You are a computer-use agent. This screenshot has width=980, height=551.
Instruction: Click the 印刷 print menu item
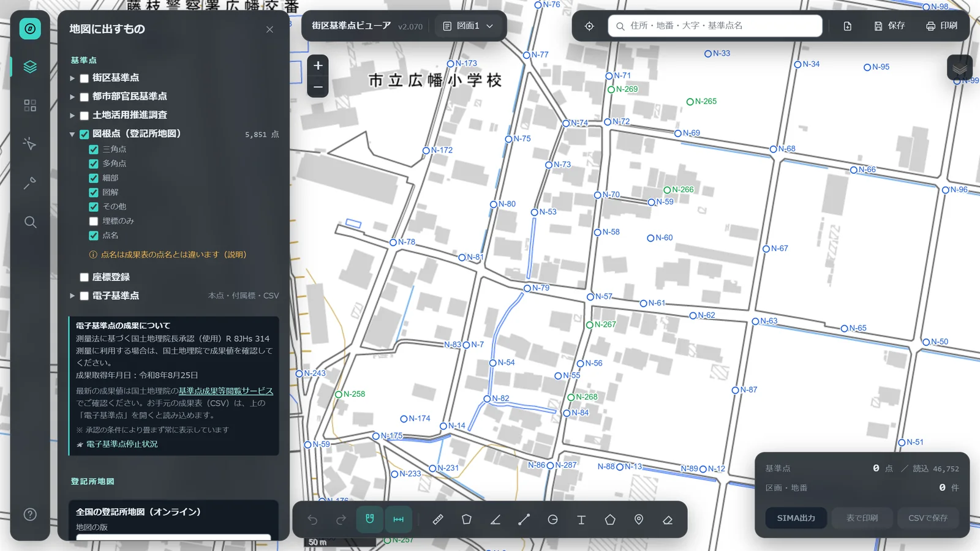pyautogui.click(x=942, y=26)
